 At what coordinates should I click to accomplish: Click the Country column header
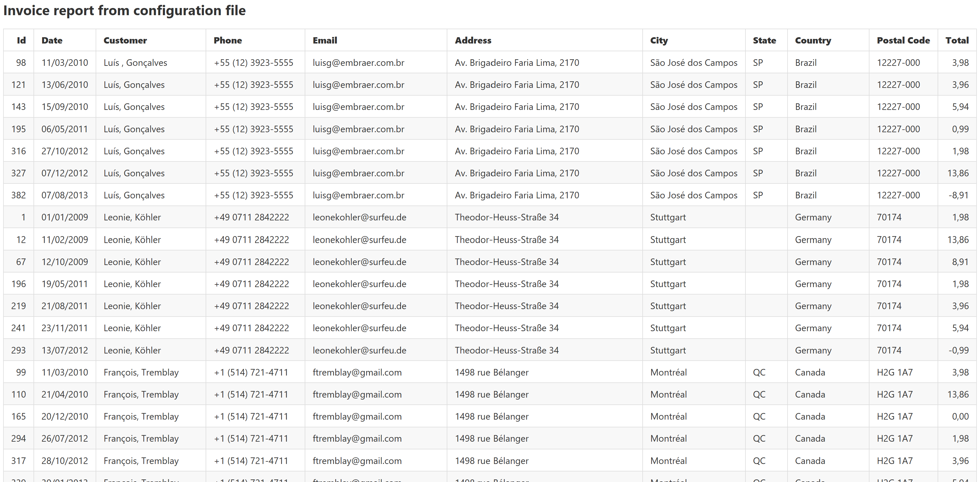(812, 40)
